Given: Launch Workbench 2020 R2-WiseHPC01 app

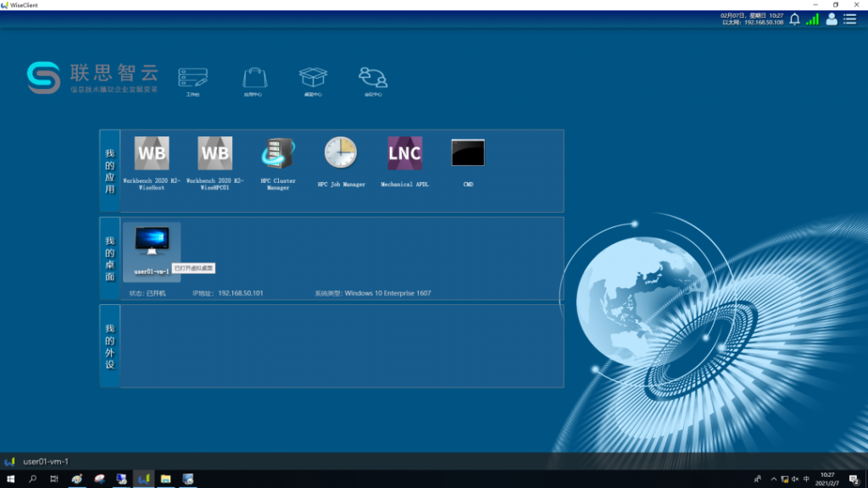Looking at the screenshot, I should click(x=214, y=154).
